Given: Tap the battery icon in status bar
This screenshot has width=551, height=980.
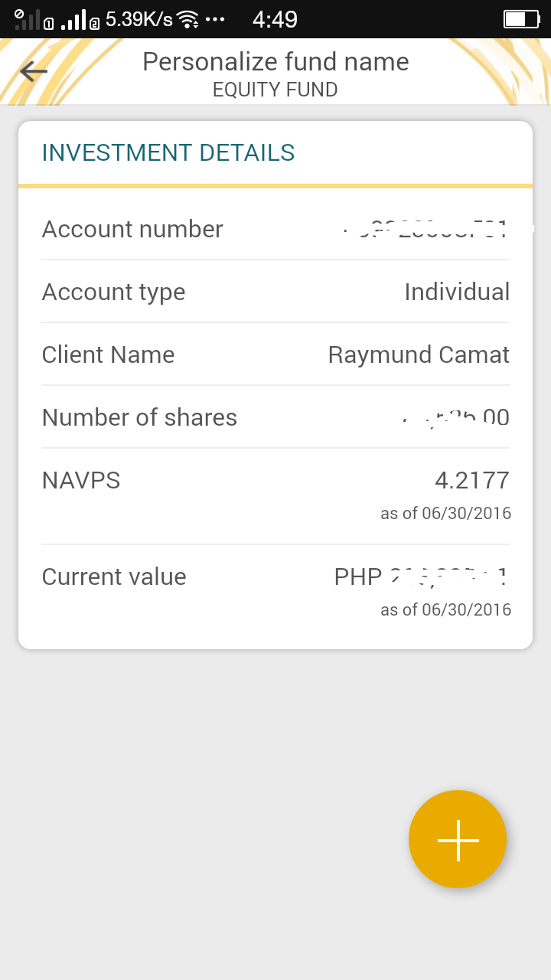Looking at the screenshot, I should [521, 19].
